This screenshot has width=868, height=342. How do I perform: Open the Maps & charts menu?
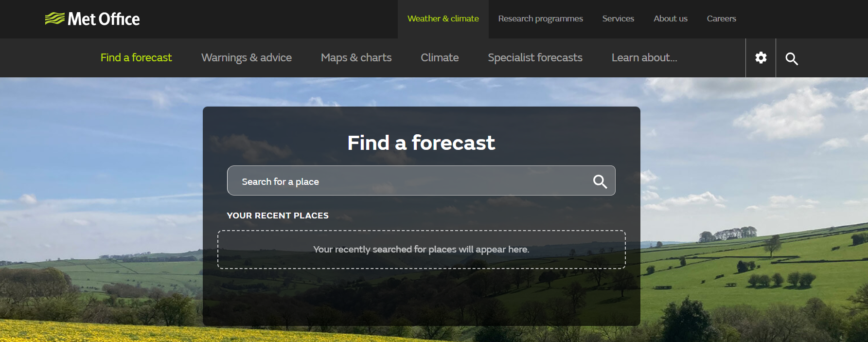pyautogui.click(x=356, y=57)
